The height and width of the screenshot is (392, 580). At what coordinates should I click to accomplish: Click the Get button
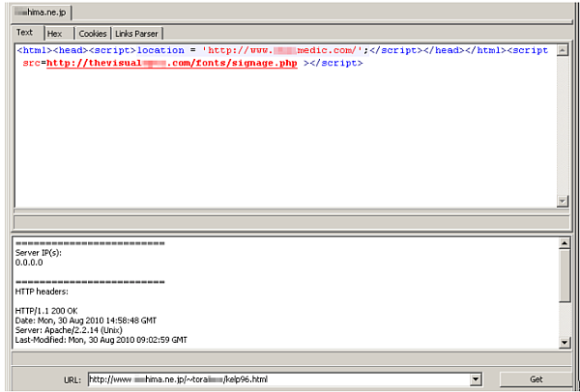(536, 379)
